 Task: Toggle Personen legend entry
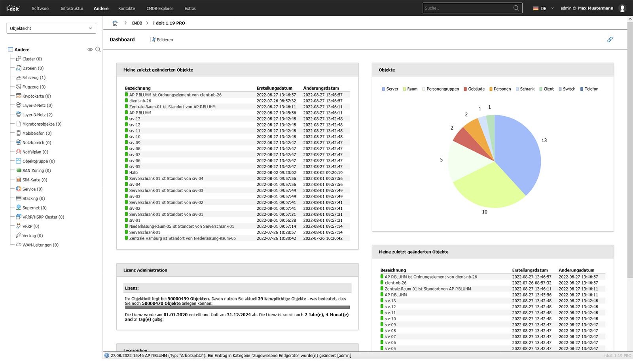pyautogui.click(x=500, y=89)
